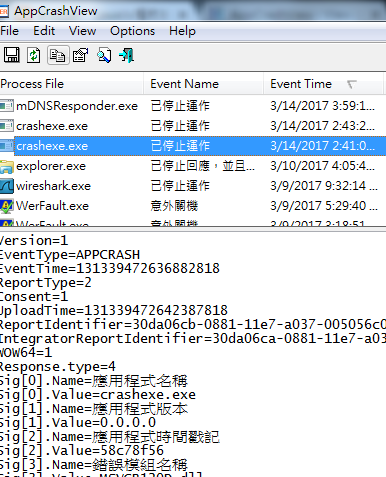The height and width of the screenshot is (477, 386).
Task: Open the Help menu
Action: tap(182, 31)
